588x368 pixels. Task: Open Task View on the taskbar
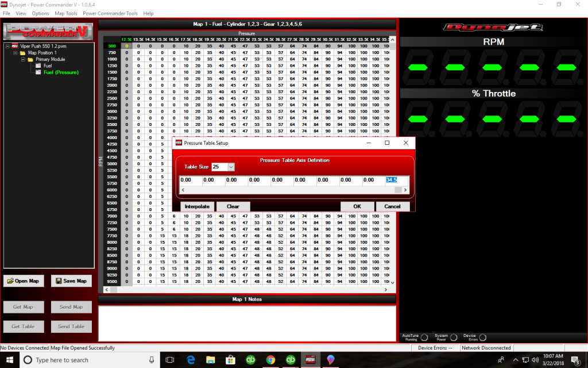[170, 360]
